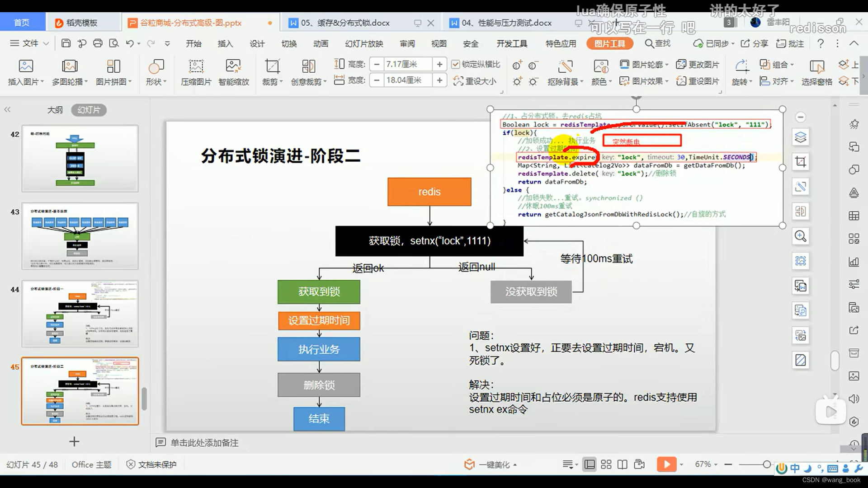This screenshot has width=868, height=488.
Task: Open the Design ribbon tab
Action: pos(257,43)
